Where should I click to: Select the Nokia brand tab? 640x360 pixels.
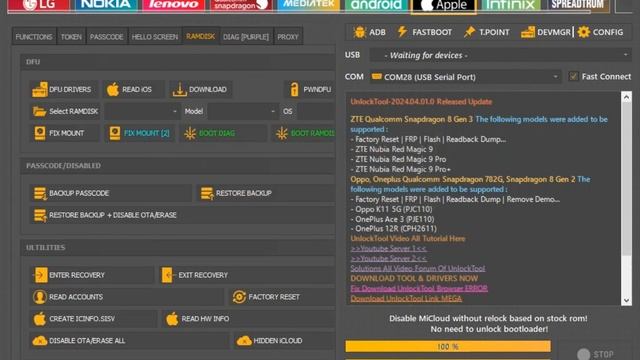coord(106,5)
